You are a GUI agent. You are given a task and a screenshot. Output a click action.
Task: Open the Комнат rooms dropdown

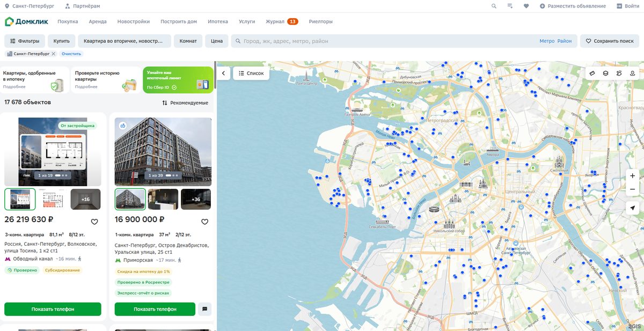tap(188, 41)
